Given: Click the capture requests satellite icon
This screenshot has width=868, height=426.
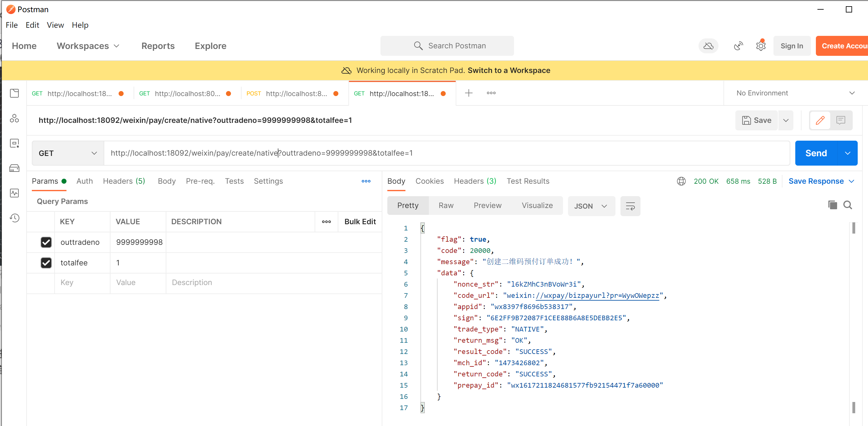Looking at the screenshot, I should click(738, 46).
